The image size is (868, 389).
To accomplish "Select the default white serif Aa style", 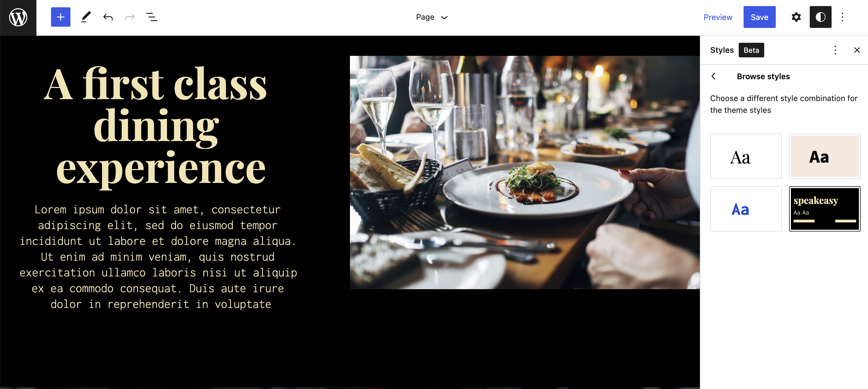I will (x=746, y=157).
